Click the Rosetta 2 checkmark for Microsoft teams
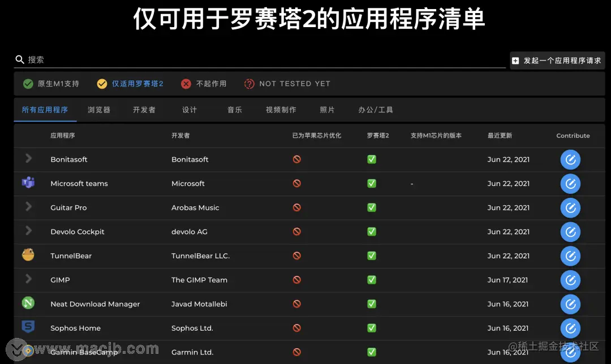The width and height of the screenshot is (611, 364). tap(372, 183)
